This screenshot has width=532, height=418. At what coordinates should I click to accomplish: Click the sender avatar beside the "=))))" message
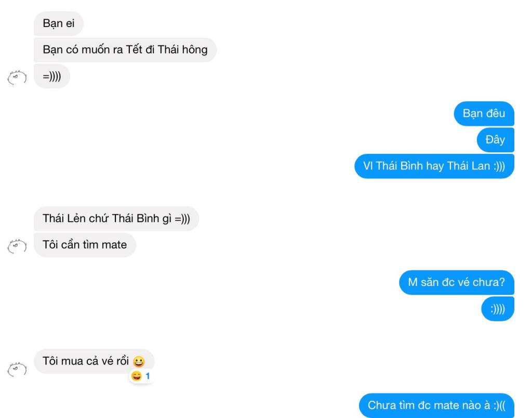pos(17,77)
